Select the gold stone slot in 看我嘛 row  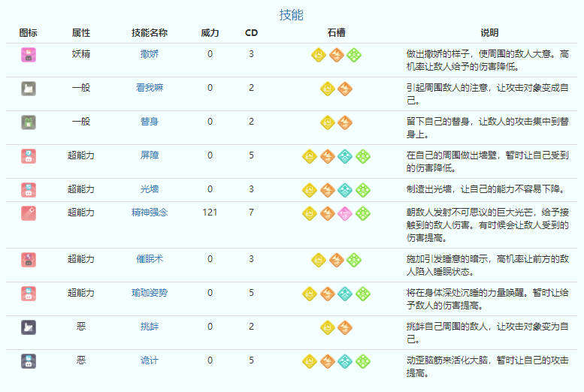pos(328,88)
